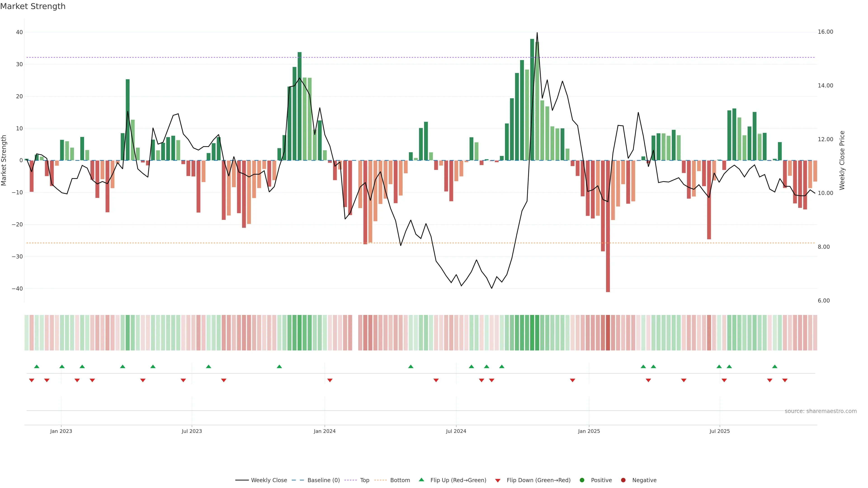Click the 16.00 price axis tick label
The width and height of the screenshot is (868, 488).
[x=825, y=32]
